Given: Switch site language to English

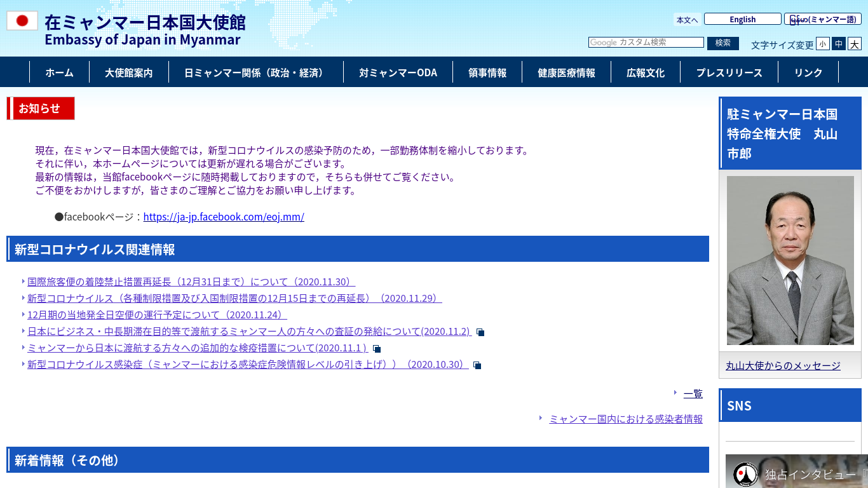Looking at the screenshot, I should (x=743, y=19).
